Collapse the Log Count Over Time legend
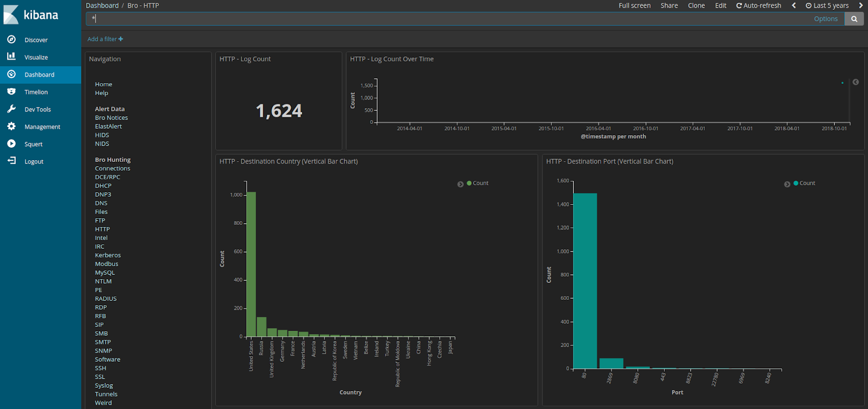The height and width of the screenshot is (409, 868). (x=856, y=82)
